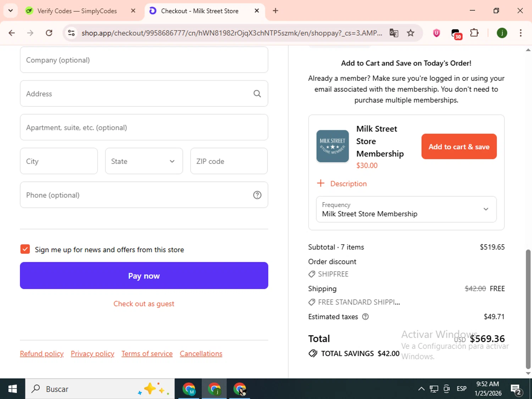
Task: Switch to Verify Codes — SimplyCodes tab
Action: coord(77,11)
